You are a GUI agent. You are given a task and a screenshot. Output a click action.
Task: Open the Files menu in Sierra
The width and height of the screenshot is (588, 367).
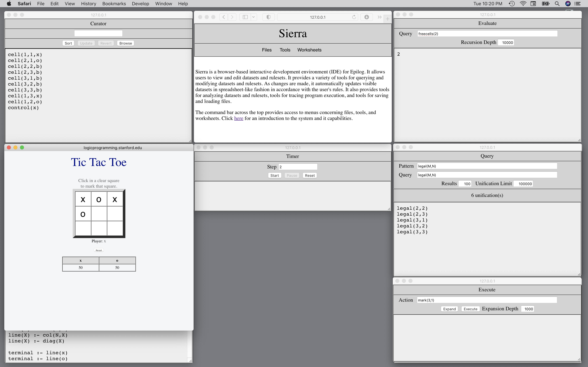(267, 50)
